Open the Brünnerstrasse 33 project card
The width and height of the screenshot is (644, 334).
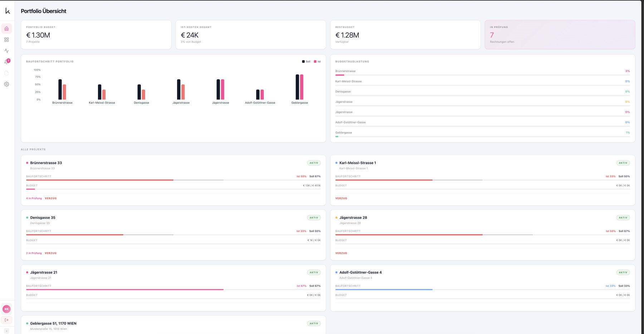pyautogui.click(x=174, y=180)
